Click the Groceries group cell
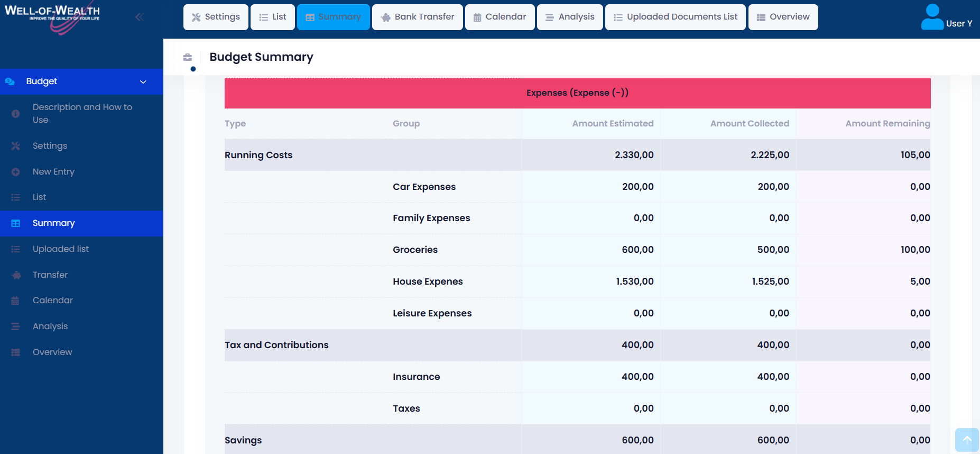Image resolution: width=980 pixels, height=454 pixels. pyautogui.click(x=415, y=250)
